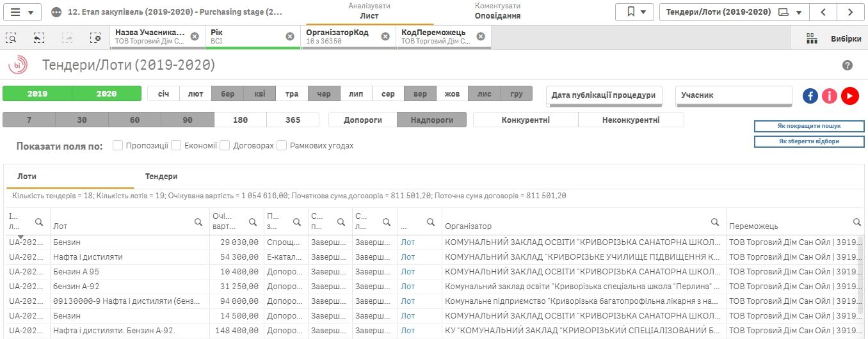Check the Рамкових угодах option
Screen dimensions: 868x339
click(x=282, y=146)
